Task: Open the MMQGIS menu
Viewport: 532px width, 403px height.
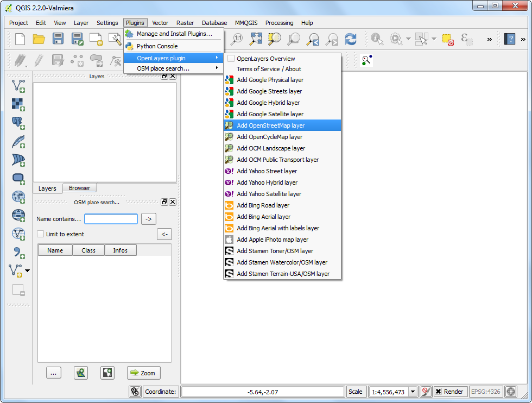Action: click(x=246, y=23)
